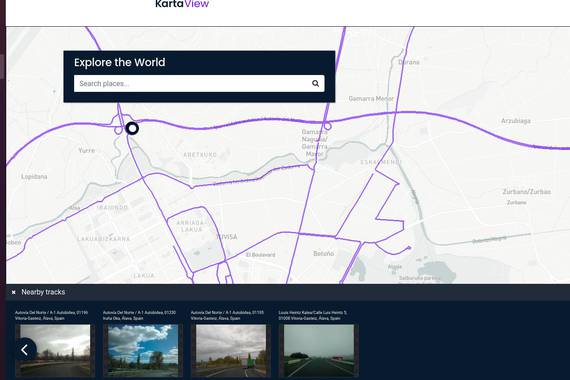Click the KartaView logo
Viewport: 570px width, 380px height.
point(182,4)
